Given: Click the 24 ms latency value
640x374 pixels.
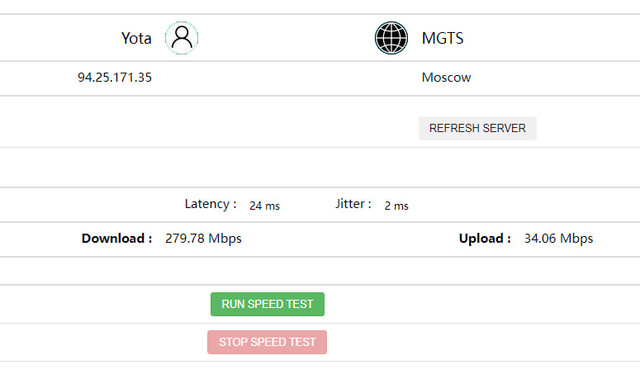Looking at the screenshot, I should pyautogui.click(x=264, y=205).
